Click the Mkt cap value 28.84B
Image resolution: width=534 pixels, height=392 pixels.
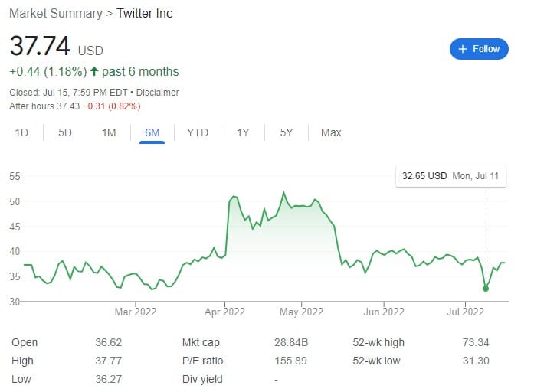click(x=291, y=342)
